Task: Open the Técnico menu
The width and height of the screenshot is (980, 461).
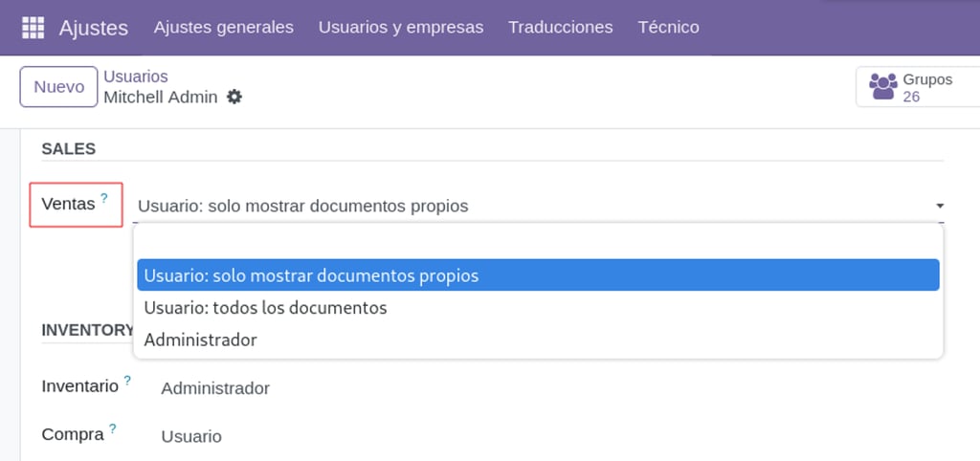Action: click(x=668, y=28)
